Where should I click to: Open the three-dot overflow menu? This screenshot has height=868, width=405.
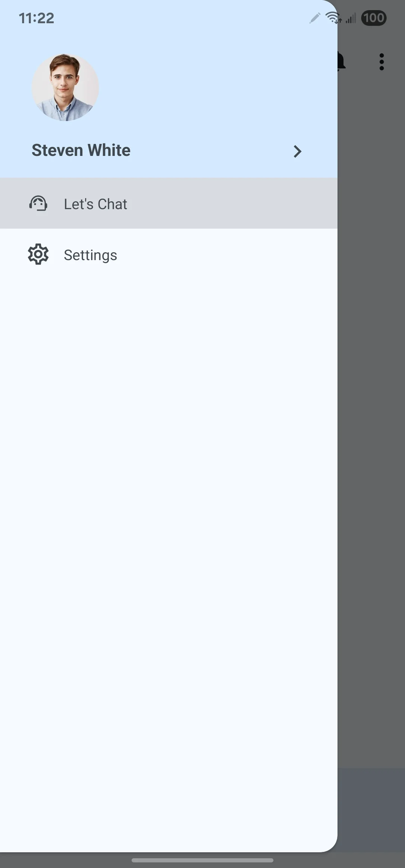coord(381,62)
